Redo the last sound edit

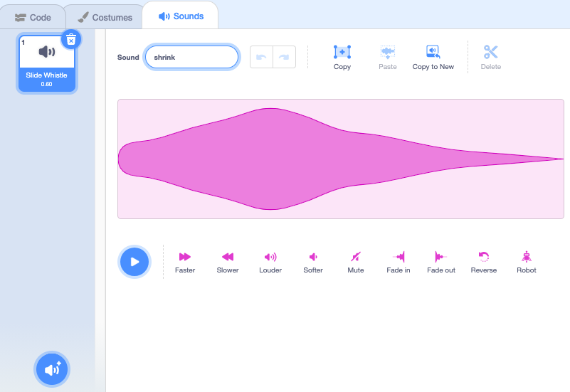(284, 57)
